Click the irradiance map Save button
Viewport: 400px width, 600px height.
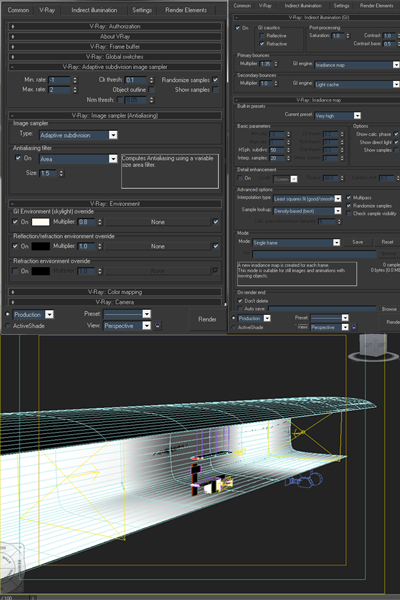coord(358,242)
